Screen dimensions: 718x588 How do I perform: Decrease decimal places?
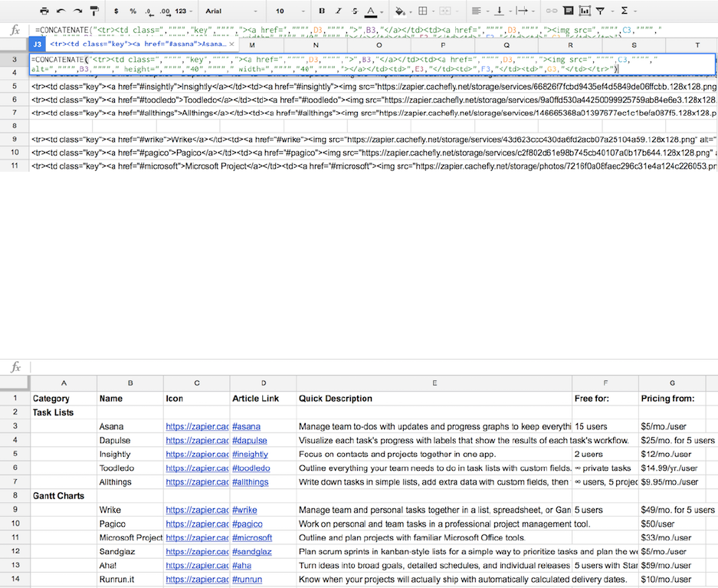149,11
